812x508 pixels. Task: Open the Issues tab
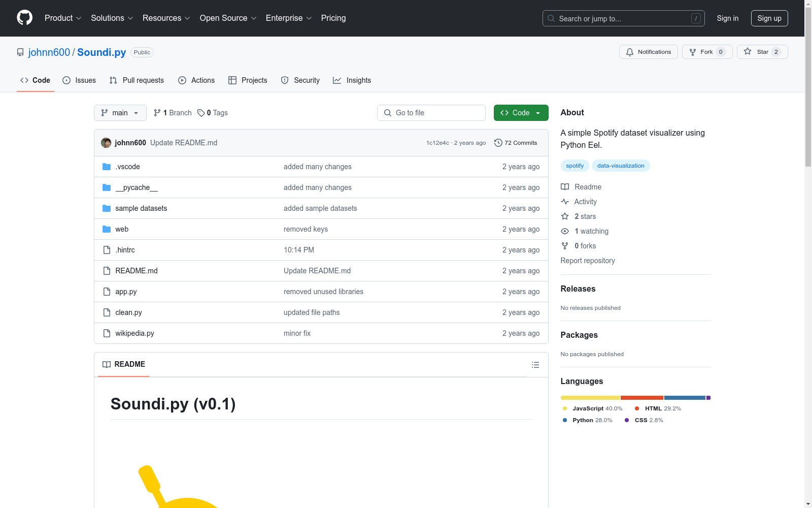point(79,80)
